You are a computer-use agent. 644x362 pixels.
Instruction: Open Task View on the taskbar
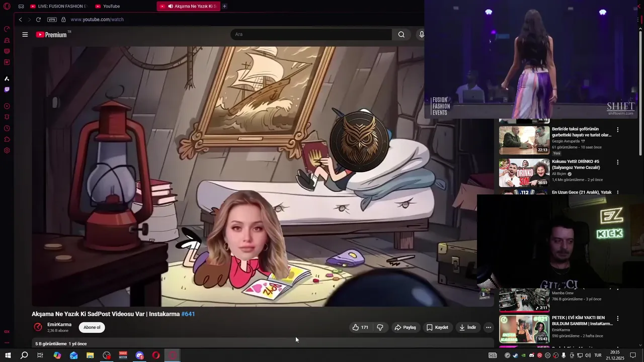coord(40,355)
